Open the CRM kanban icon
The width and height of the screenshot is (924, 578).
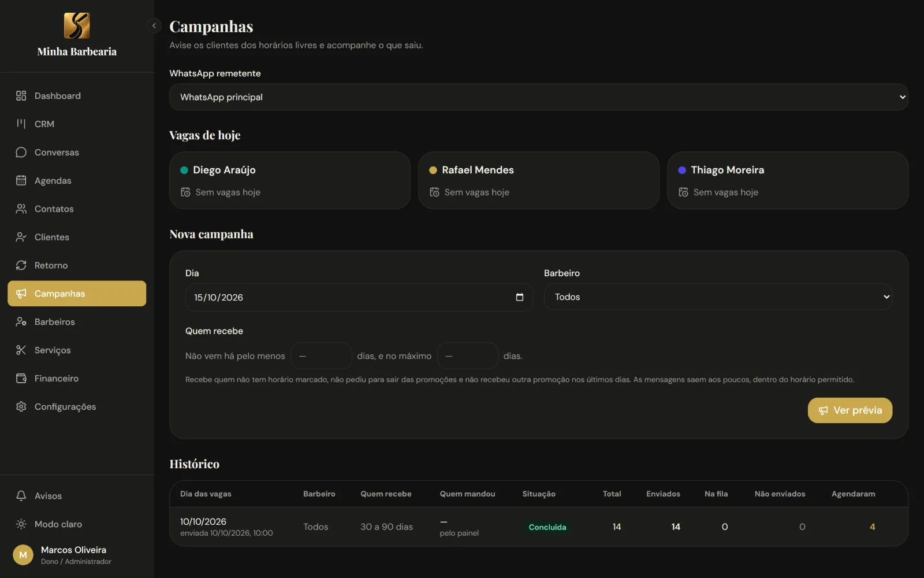coord(21,124)
